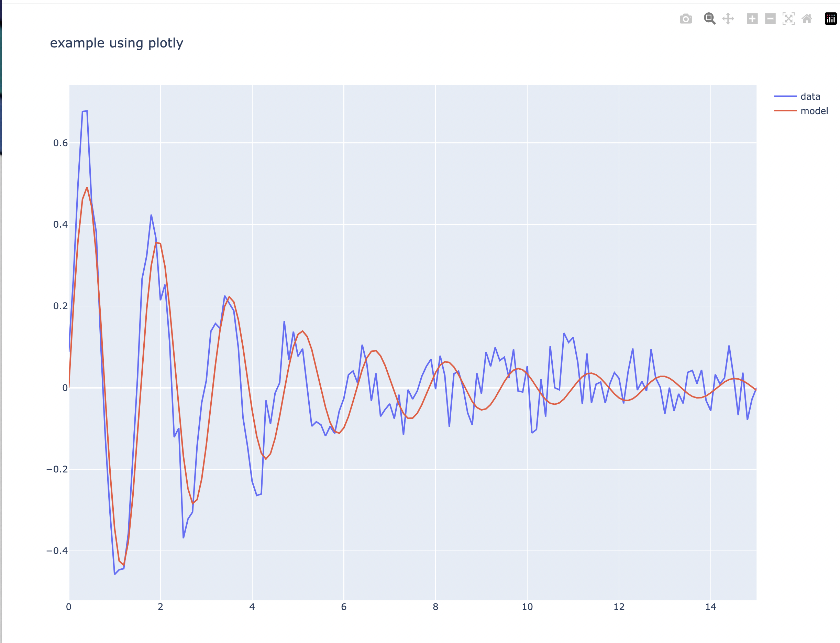Click the x-axis tick label 14
The image size is (840, 643).
[710, 607]
